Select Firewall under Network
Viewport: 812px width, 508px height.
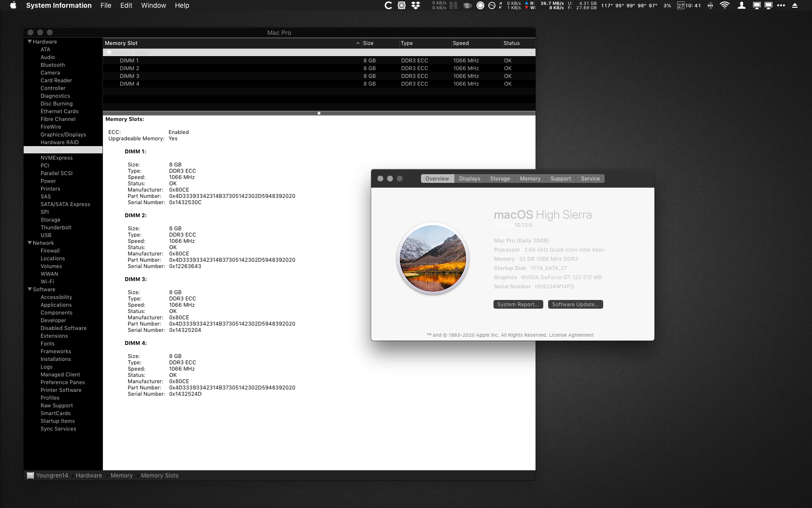pyautogui.click(x=50, y=251)
